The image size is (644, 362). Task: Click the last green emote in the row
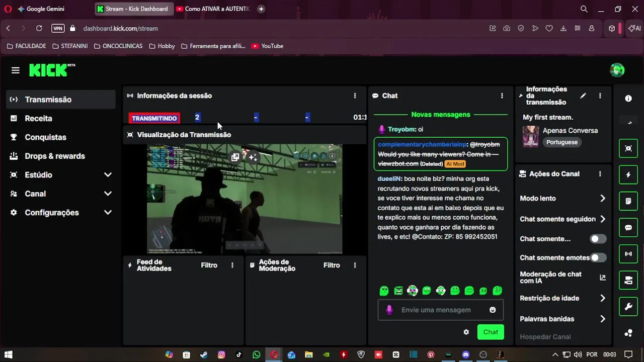pyautogui.click(x=498, y=291)
